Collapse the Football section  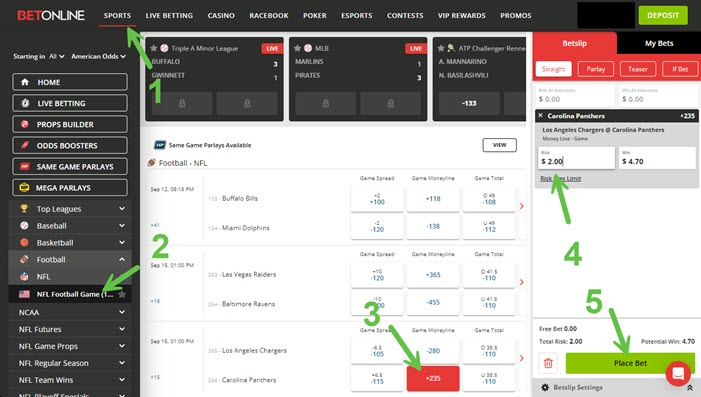pyautogui.click(x=122, y=259)
